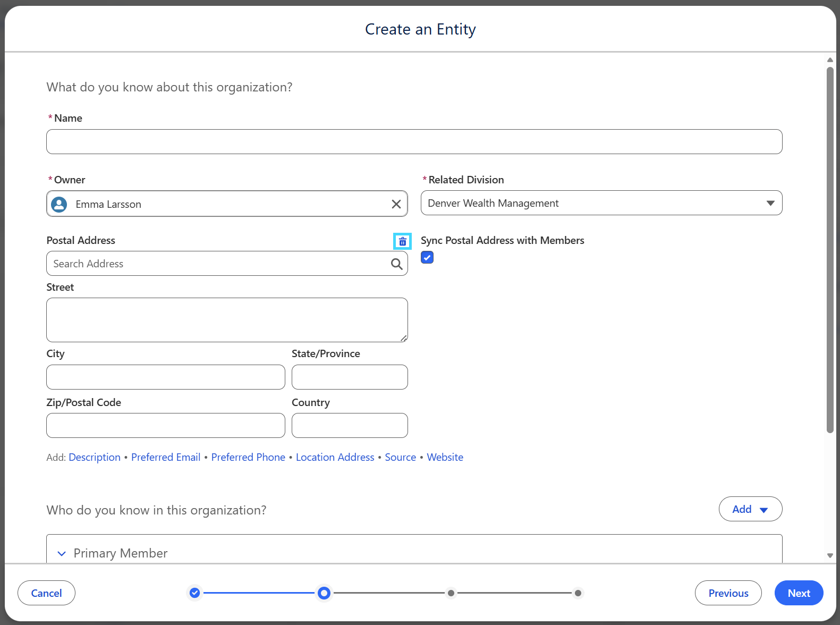Jump to the final progress step dot
The image size is (840, 625).
pos(578,593)
